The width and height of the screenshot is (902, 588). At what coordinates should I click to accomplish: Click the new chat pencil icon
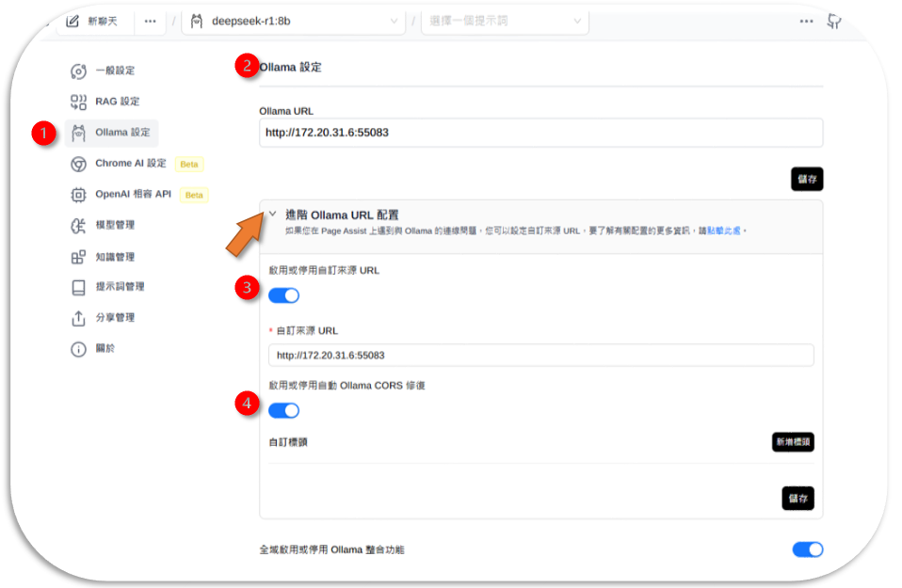point(72,21)
